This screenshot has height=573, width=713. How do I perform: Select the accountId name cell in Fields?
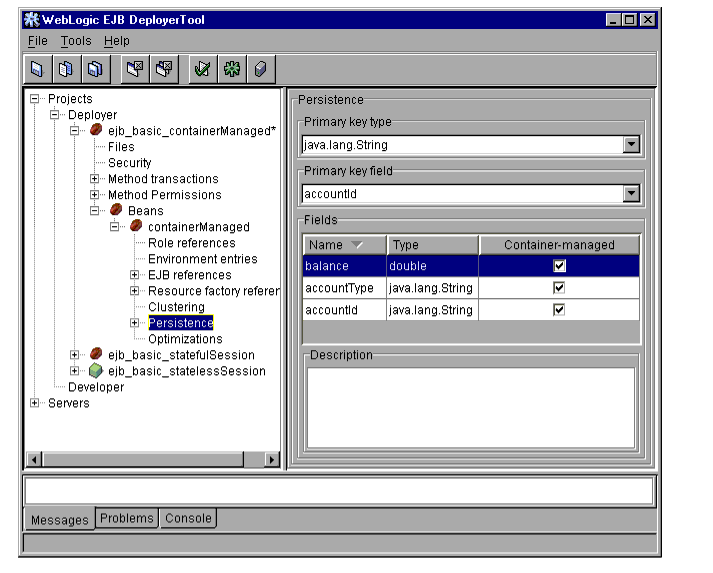(x=345, y=310)
